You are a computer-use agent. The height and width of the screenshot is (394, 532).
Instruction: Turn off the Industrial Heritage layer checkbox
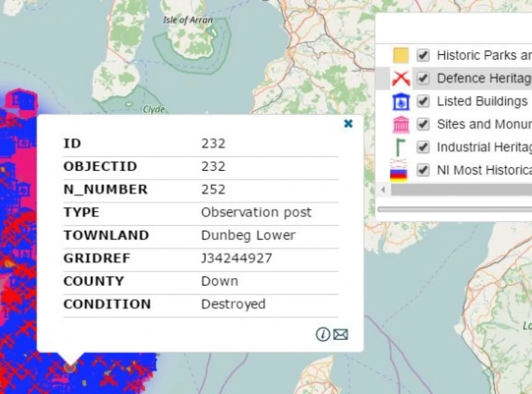coord(423,147)
